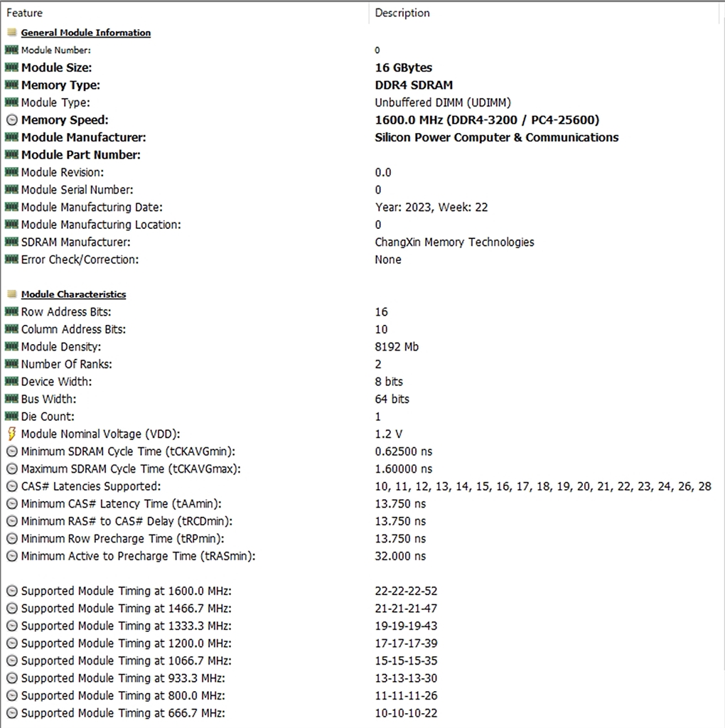Select Silicon Power Computer & Communications value

point(497,137)
